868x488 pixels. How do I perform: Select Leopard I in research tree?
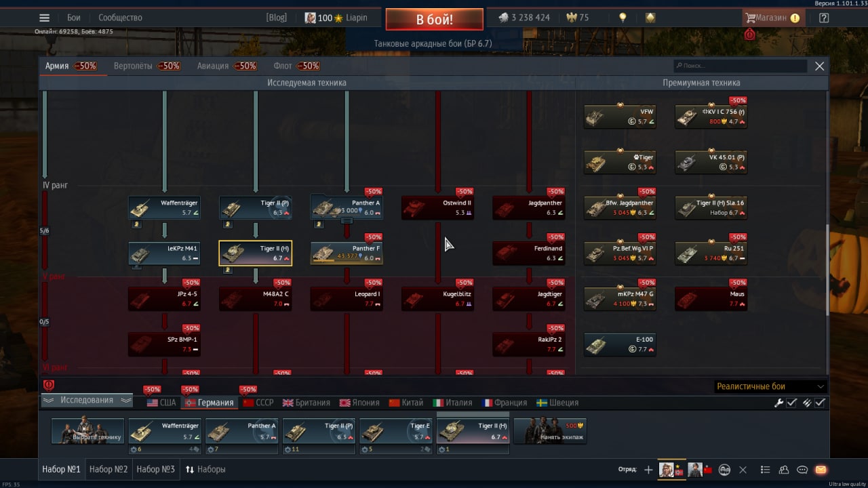347,299
